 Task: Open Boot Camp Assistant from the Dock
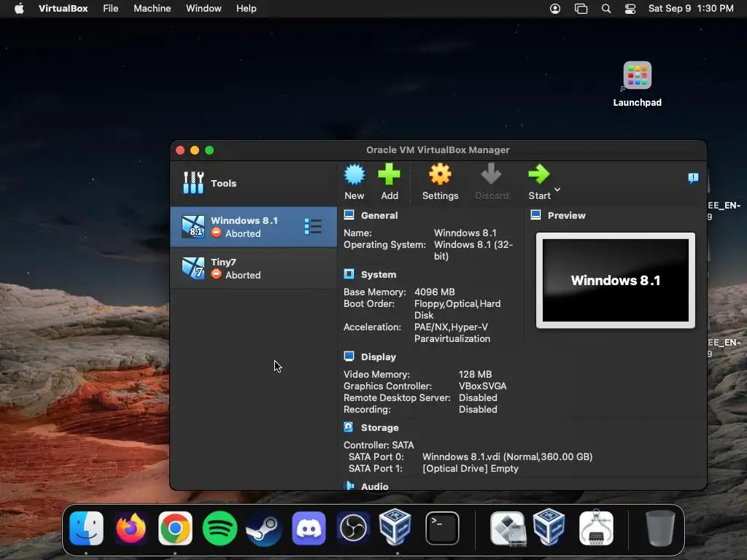(508, 528)
